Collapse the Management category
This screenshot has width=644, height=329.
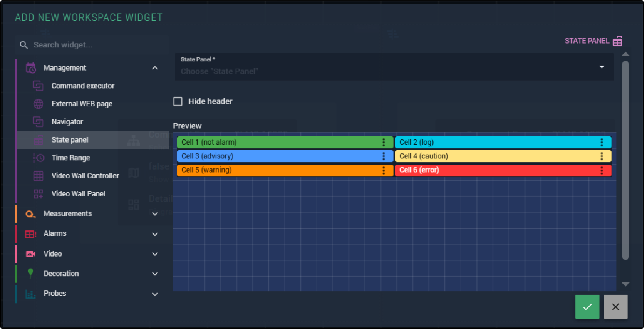coord(155,68)
